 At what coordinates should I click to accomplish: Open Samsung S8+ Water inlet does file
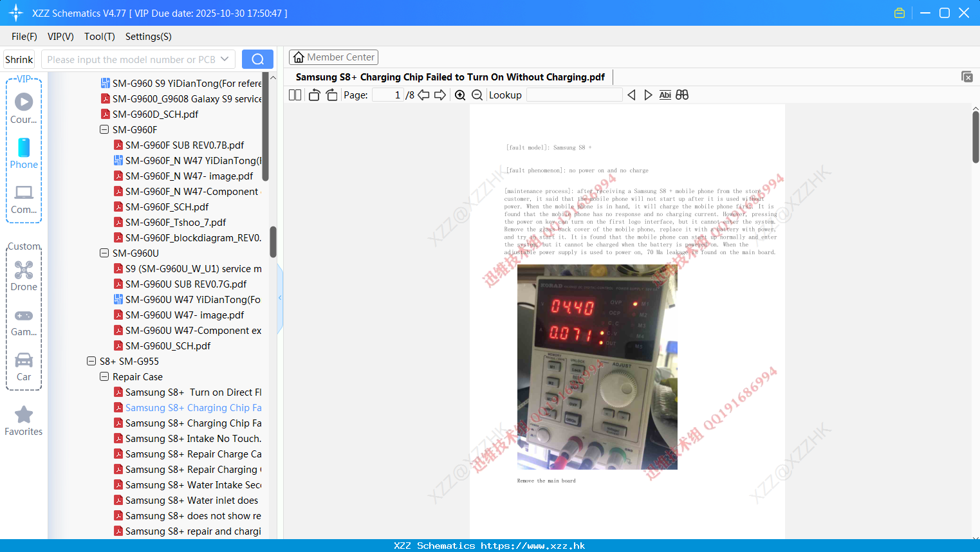(x=186, y=500)
